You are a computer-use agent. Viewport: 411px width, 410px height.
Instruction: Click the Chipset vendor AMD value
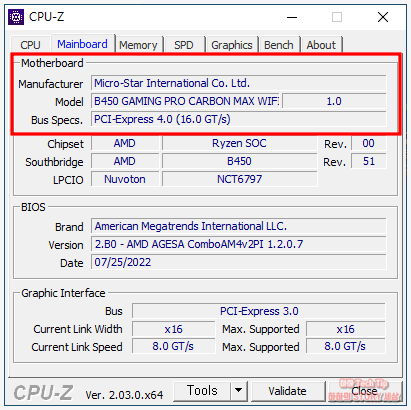click(x=125, y=143)
